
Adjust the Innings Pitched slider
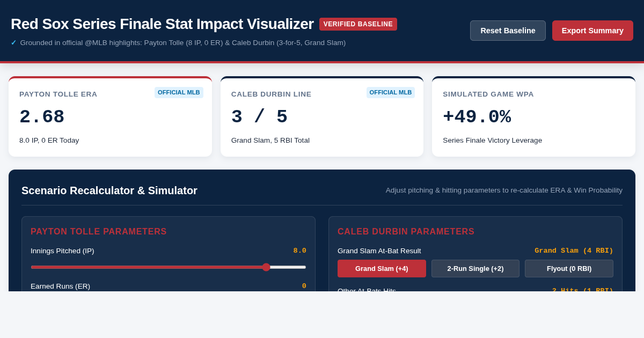click(x=169, y=267)
